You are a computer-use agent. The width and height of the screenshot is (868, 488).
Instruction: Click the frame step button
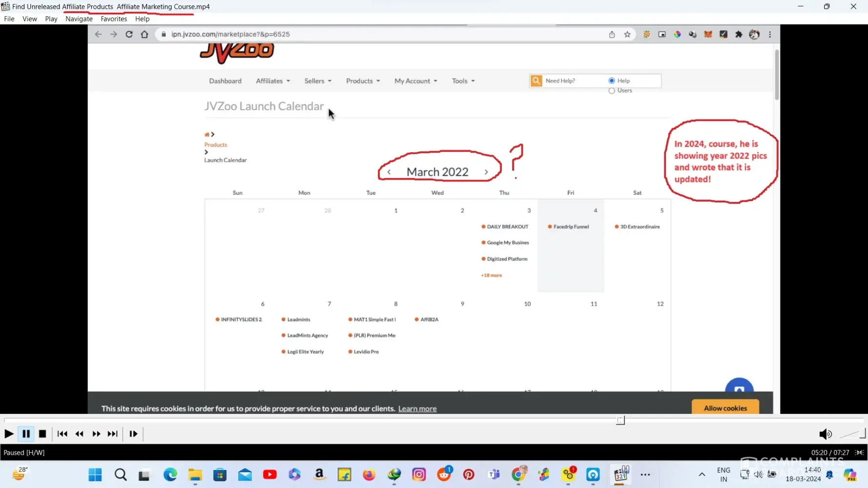pos(133,434)
